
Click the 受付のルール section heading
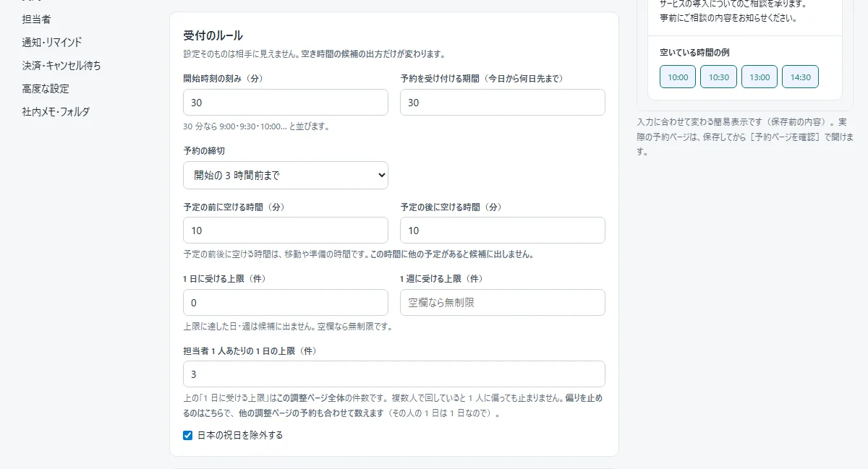coord(213,35)
